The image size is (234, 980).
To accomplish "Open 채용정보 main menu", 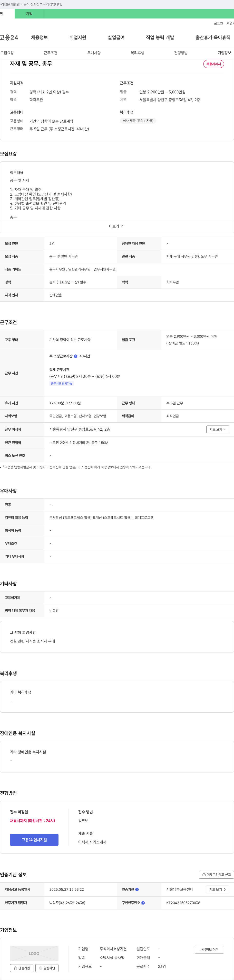I will (x=39, y=37).
